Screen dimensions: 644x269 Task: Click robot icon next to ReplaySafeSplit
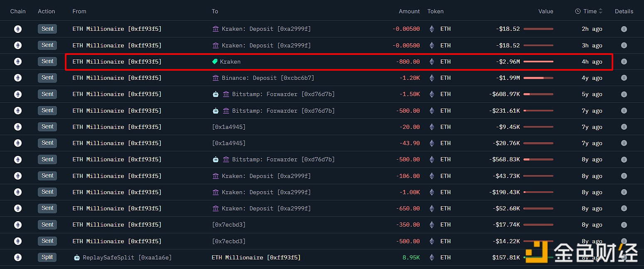(76, 257)
